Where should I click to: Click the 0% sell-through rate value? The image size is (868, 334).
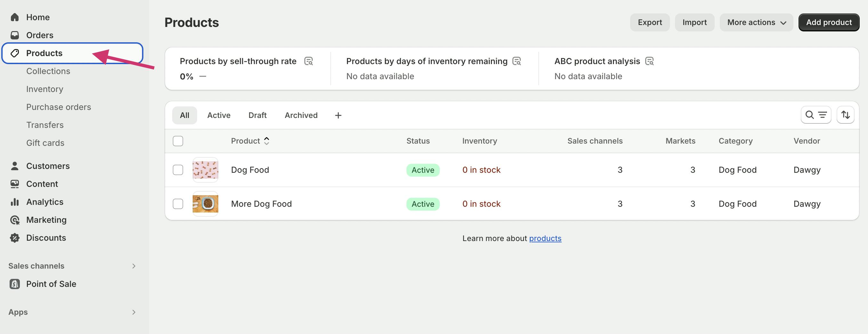click(186, 77)
